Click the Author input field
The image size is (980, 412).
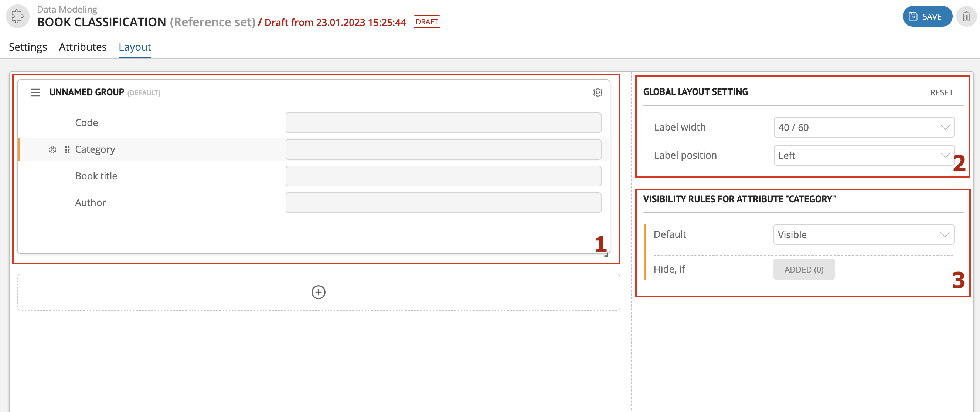443,203
